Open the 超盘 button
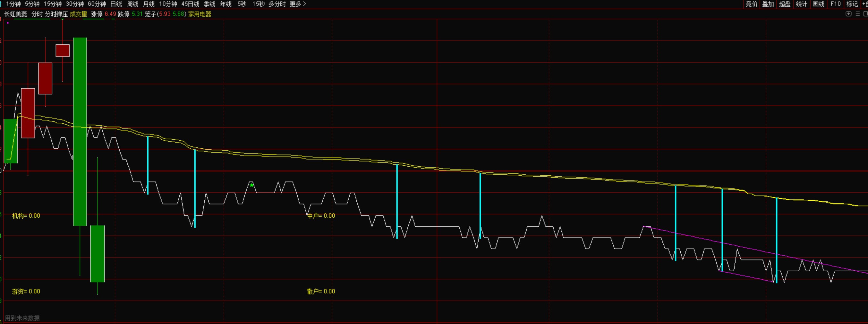Image resolution: width=868 pixels, height=324 pixels. (x=785, y=4)
